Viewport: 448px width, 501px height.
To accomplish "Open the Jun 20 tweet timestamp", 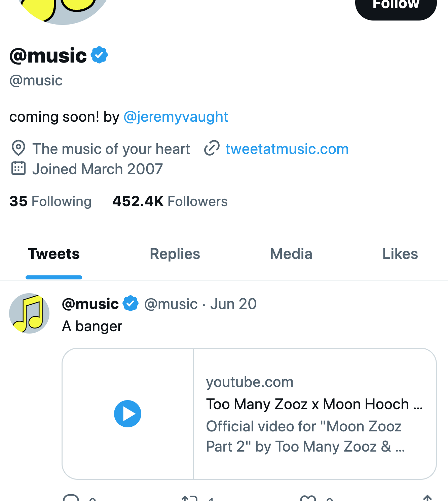I will (x=233, y=304).
